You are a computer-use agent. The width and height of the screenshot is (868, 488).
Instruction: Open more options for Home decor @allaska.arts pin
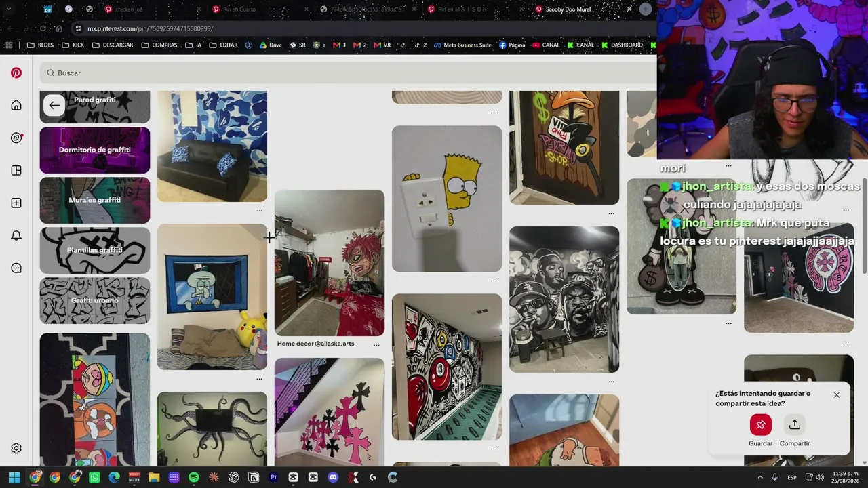tap(376, 345)
